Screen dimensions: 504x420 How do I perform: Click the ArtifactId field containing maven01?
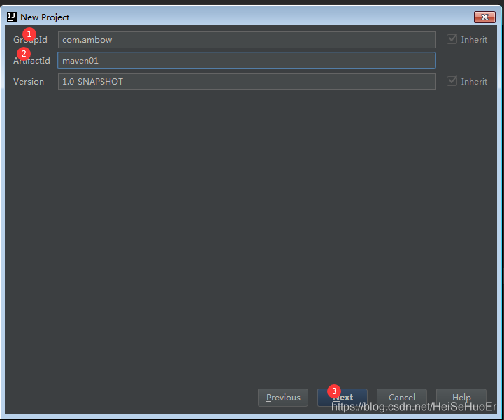pos(247,60)
